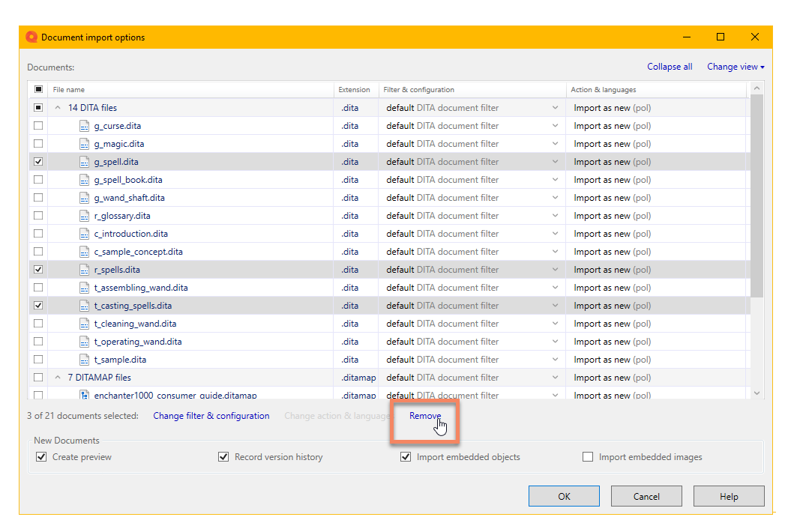Click the Change filter & configuration link
The image size is (797, 532).
[x=211, y=415]
